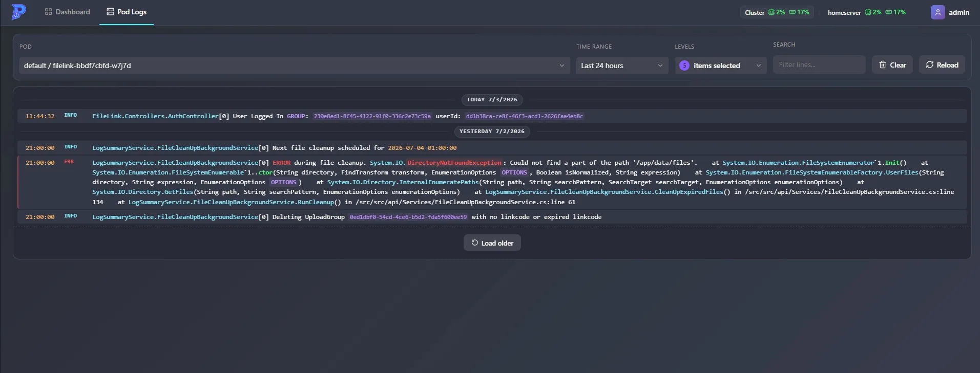Click the 2026-07-04 01:00:00 scheduled time
Viewport: 980px width, 373px height.
point(422,148)
